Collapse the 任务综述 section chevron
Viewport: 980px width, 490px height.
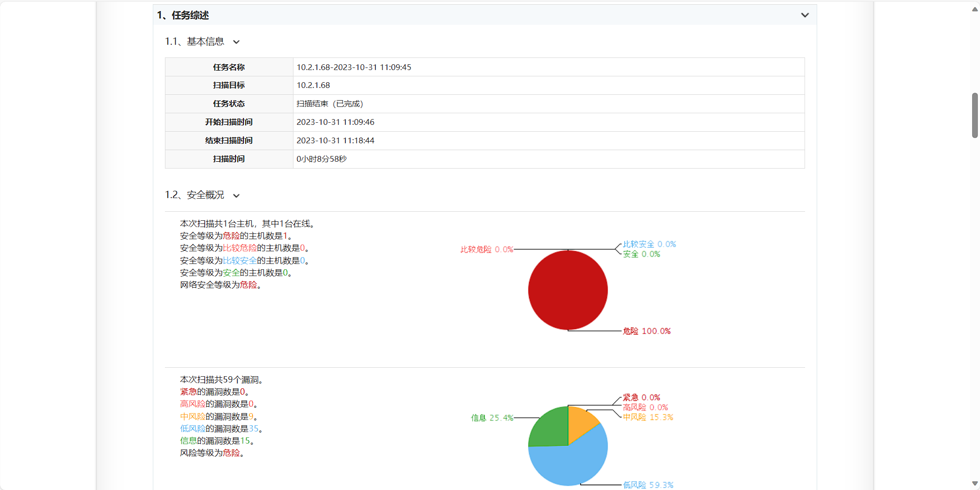click(x=805, y=15)
